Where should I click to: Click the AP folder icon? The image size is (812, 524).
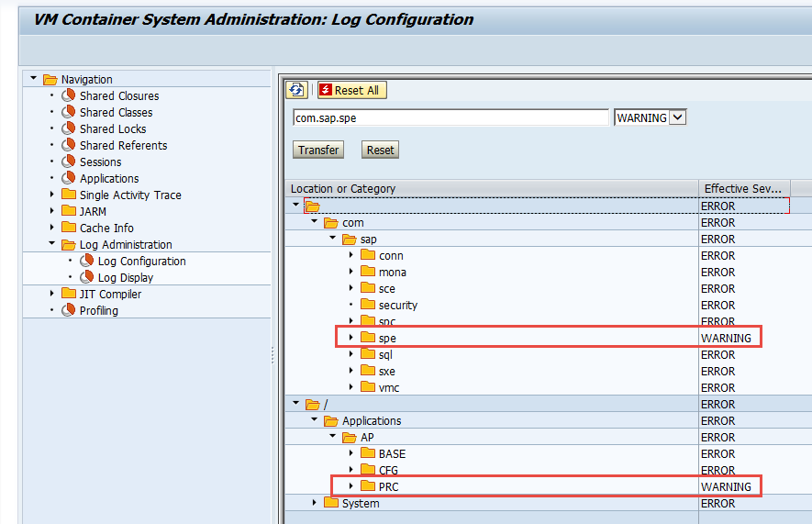(x=350, y=438)
